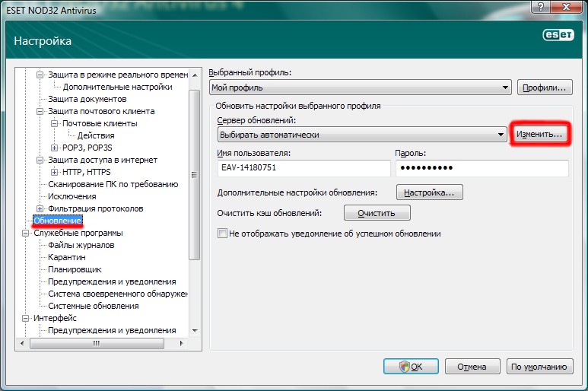This screenshot has width=588, height=391.
Task: Click the 'Отмена' cancel button
Action: point(472,366)
